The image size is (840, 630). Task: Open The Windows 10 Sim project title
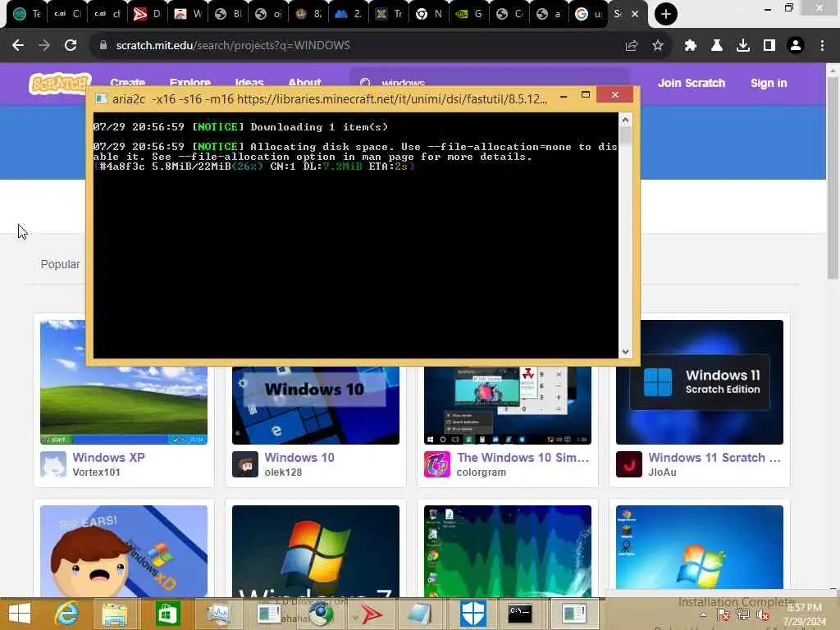523,458
